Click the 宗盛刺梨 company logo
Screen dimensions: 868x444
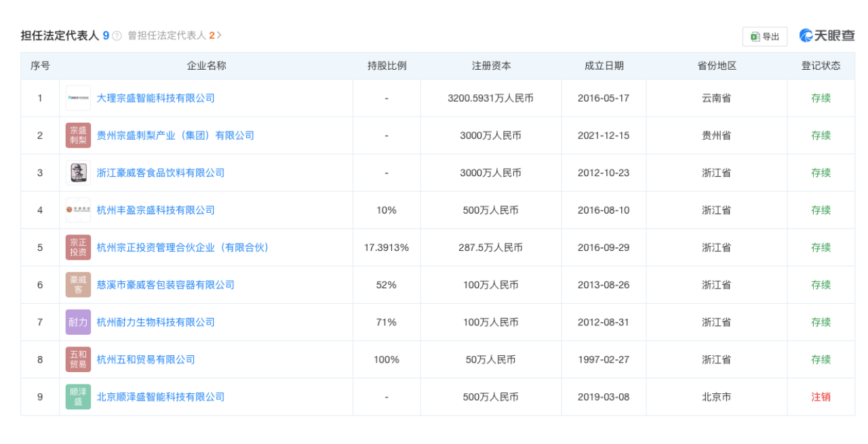[x=78, y=135]
